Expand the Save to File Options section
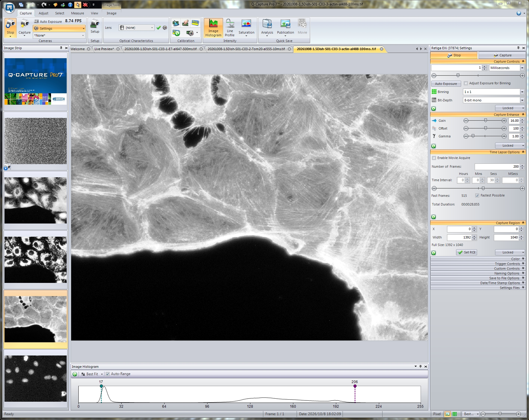The height and width of the screenshot is (420, 529). (x=478, y=278)
